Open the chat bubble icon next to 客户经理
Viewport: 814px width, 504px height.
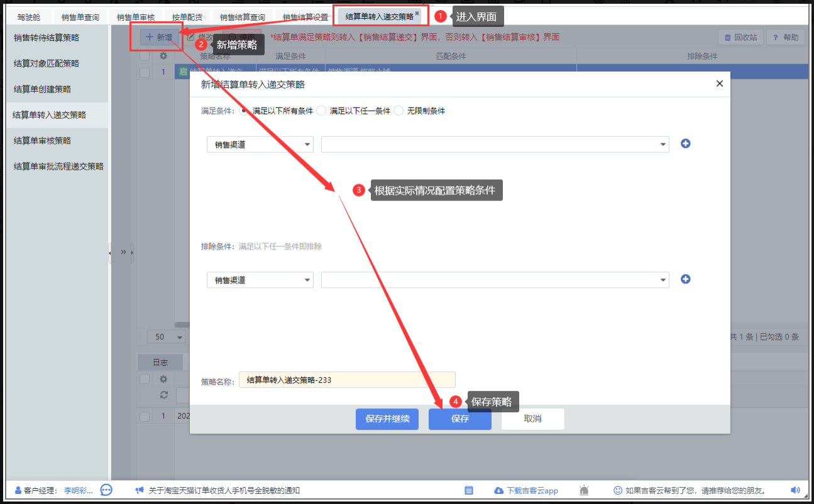click(106, 490)
